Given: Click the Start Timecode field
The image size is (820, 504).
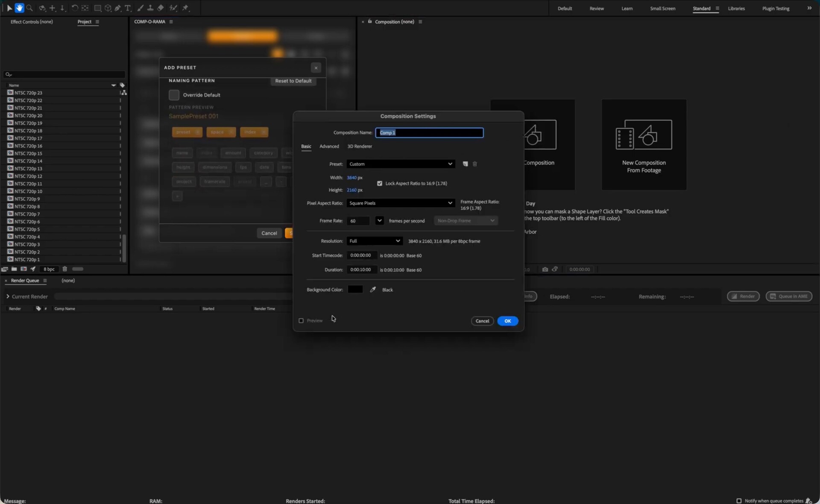Looking at the screenshot, I should point(362,255).
